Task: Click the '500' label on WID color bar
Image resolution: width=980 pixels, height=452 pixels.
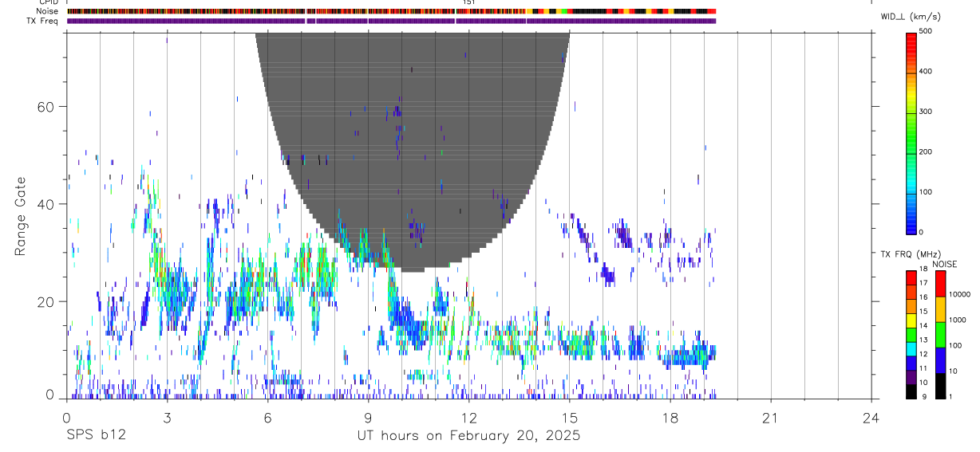Action: 926,31
